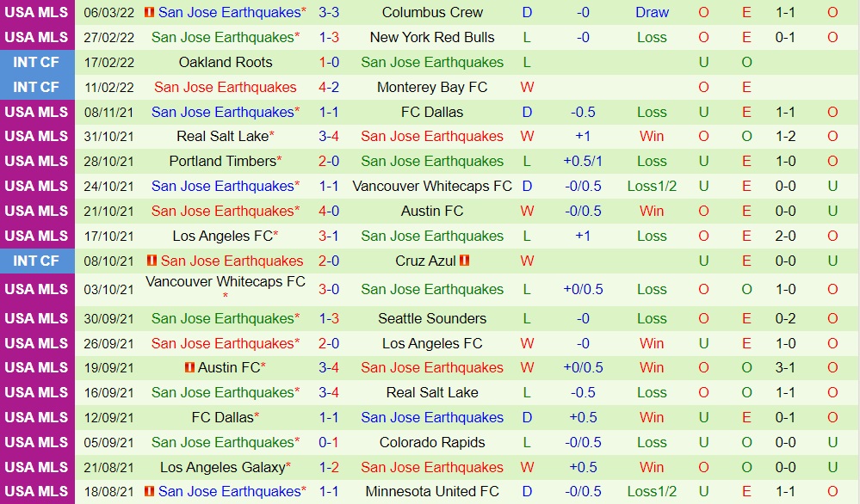Open the Minnesota United FC link
The image size is (860, 504).
(432, 491)
